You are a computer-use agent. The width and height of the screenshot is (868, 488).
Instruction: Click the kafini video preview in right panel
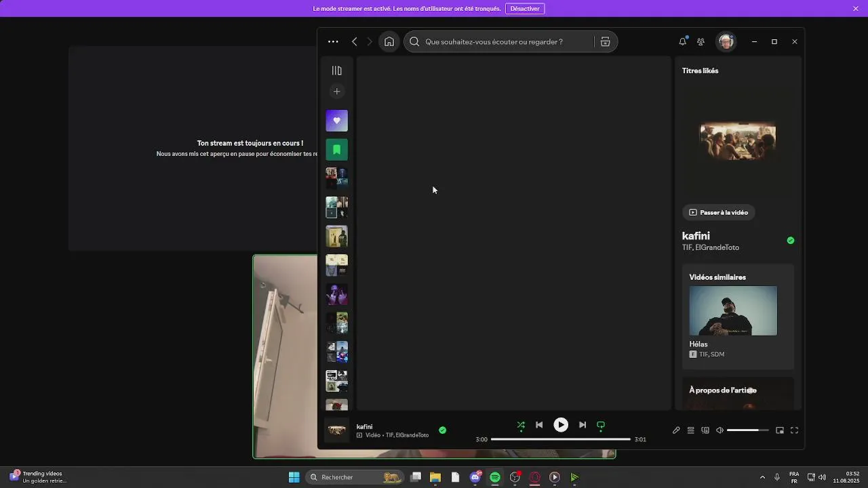click(x=738, y=141)
